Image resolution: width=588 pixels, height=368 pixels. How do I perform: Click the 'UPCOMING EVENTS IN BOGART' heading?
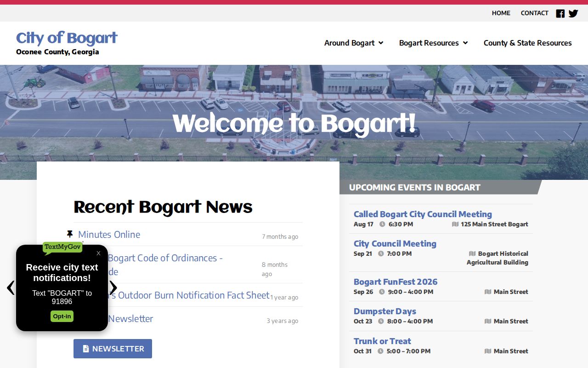415,187
